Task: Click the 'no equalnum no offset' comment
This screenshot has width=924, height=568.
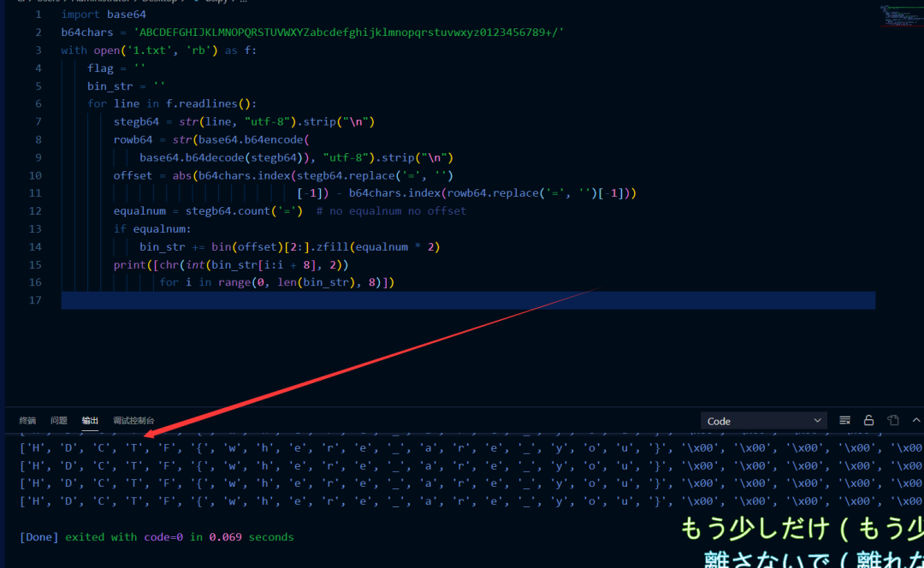Action: point(391,211)
